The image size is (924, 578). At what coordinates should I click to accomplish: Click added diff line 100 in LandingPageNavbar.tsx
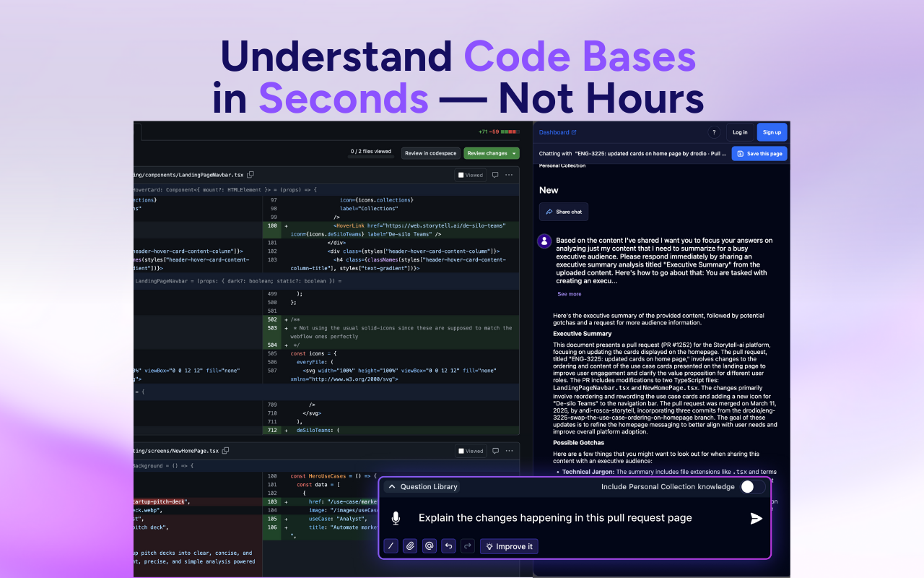391,230
